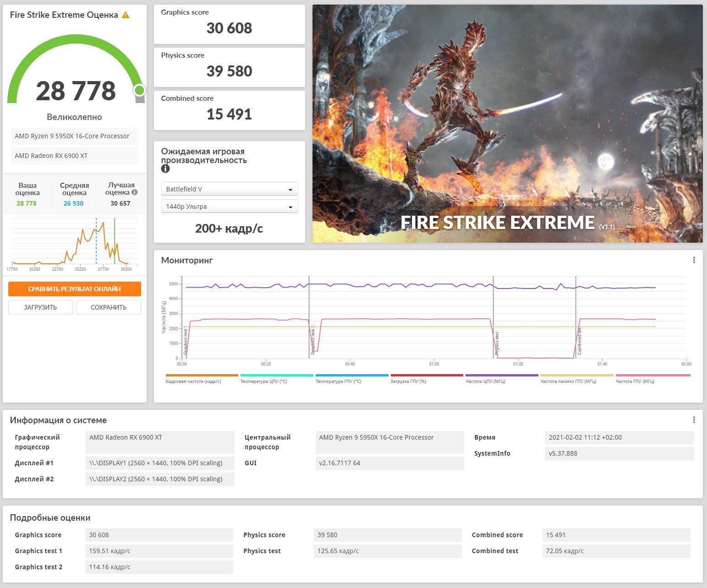Click the DISPLAY2 (2560 × 1440) value for Дисплей #2
The width and height of the screenshot is (707, 588).
tap(160, 479)
